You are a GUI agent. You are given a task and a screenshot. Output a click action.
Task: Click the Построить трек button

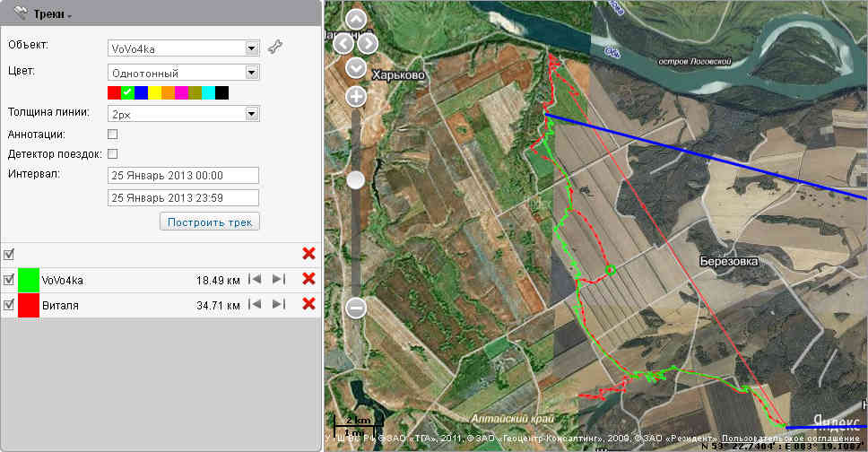210,222
